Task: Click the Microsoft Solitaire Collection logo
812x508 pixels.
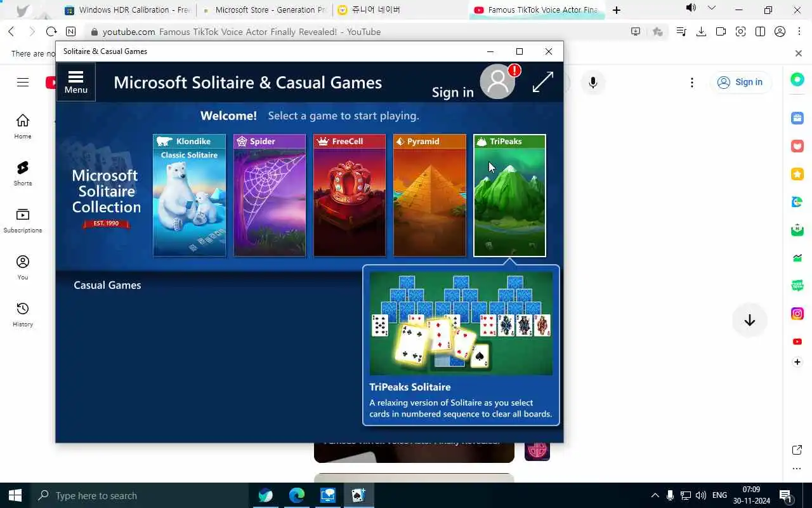Action: tap(106, 197)
